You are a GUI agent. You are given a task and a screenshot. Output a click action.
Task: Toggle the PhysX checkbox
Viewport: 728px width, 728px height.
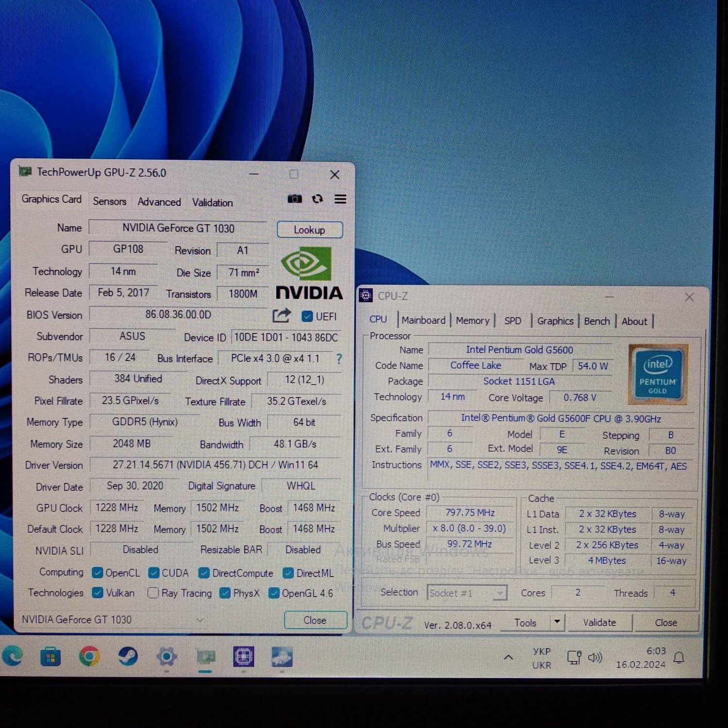tap(225, 593)
